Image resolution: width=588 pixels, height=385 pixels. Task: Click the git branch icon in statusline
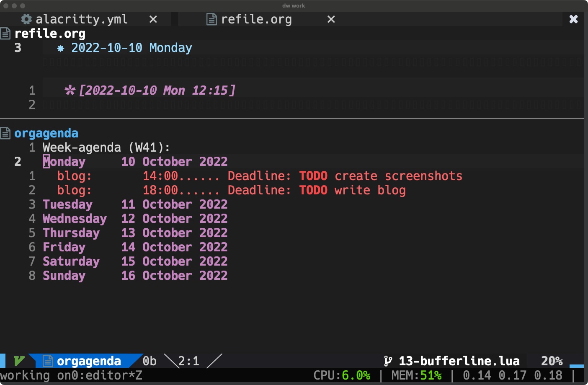388,361
